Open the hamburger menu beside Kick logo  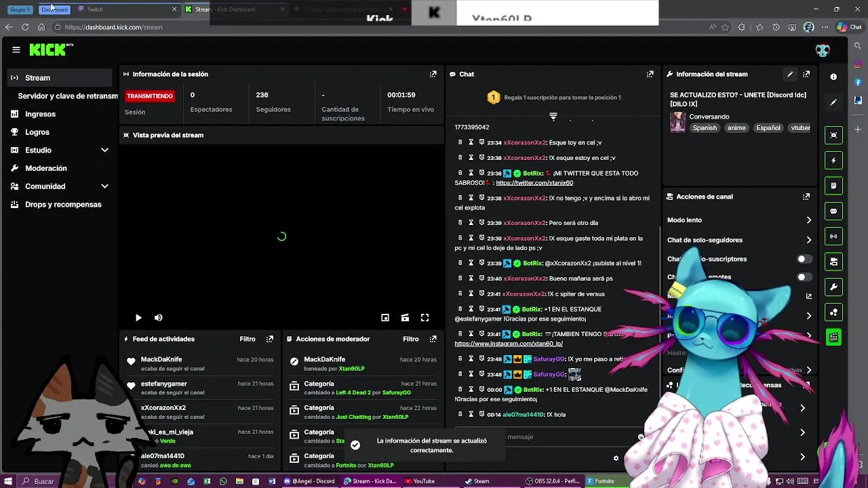coord(16,49)
